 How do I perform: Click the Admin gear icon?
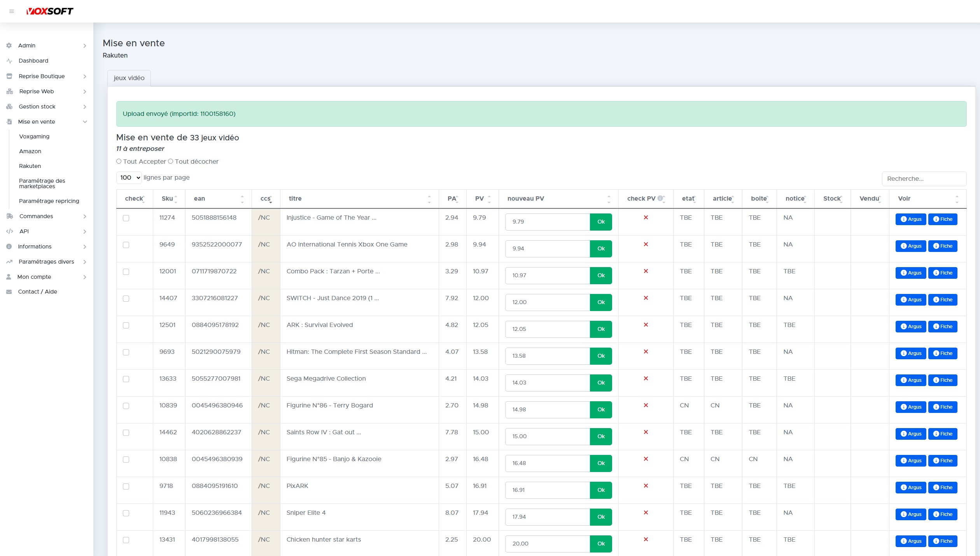click(x=9, y=45)
